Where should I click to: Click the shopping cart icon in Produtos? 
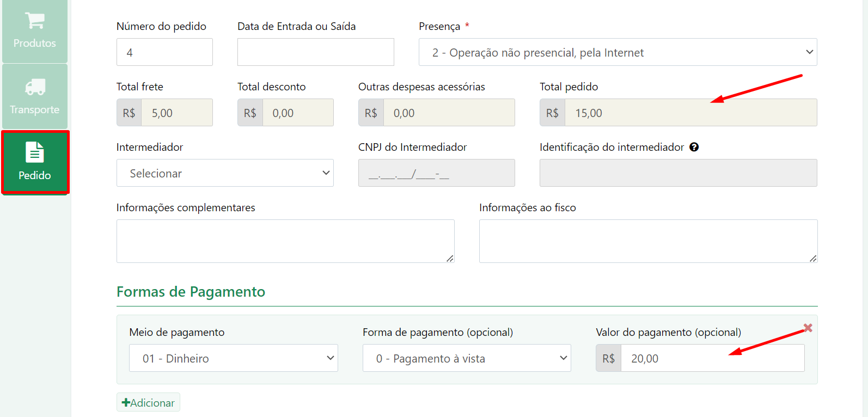pyautogui.click(x=35, y=20)
